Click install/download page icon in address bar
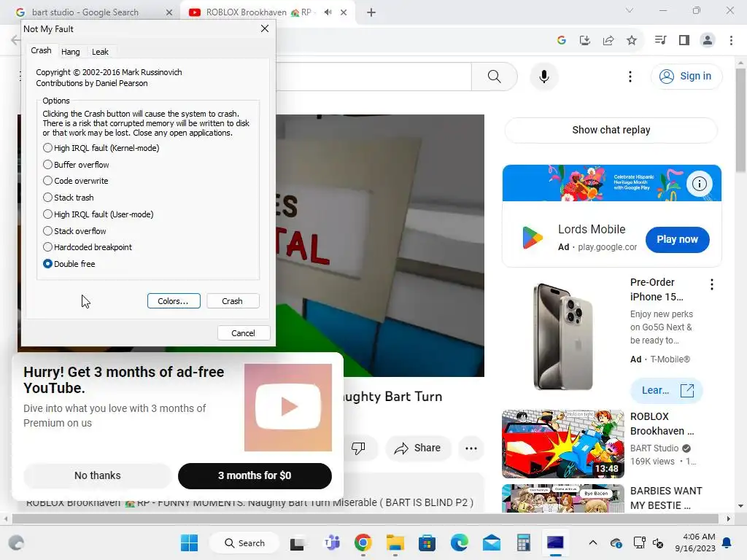Image resolution: width=747 pixels, height=560 pixels. tap(585, 41)
